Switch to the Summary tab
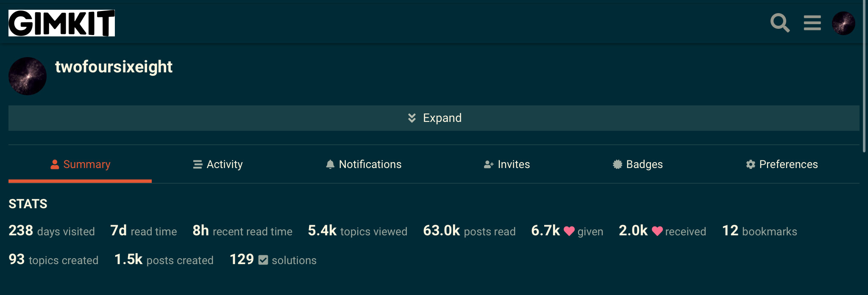Image resolution: width=868 pixels, height=295 pixels. [x=80, y=164]
